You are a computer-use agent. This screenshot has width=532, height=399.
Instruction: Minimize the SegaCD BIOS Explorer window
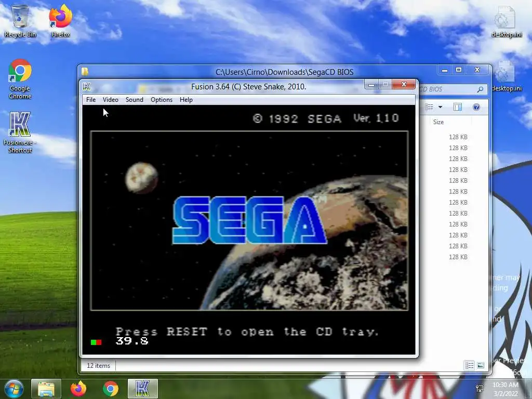(x=445, y=70)
